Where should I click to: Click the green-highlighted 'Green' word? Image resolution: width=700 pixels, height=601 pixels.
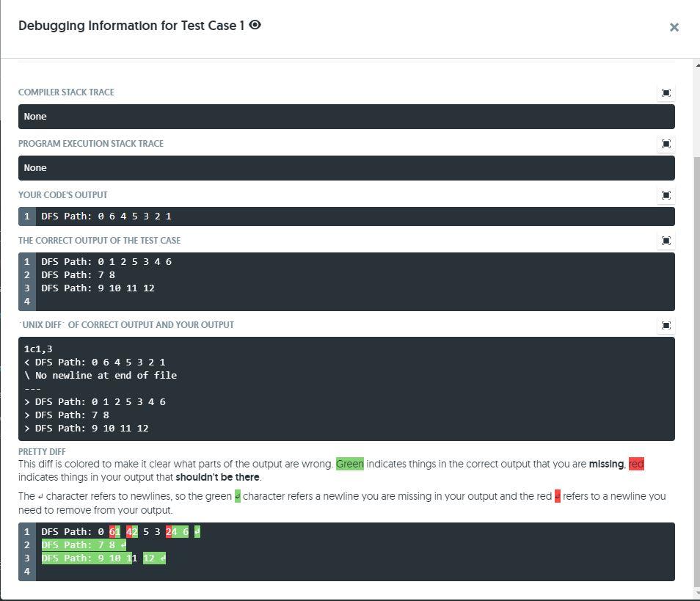(350, 464)
